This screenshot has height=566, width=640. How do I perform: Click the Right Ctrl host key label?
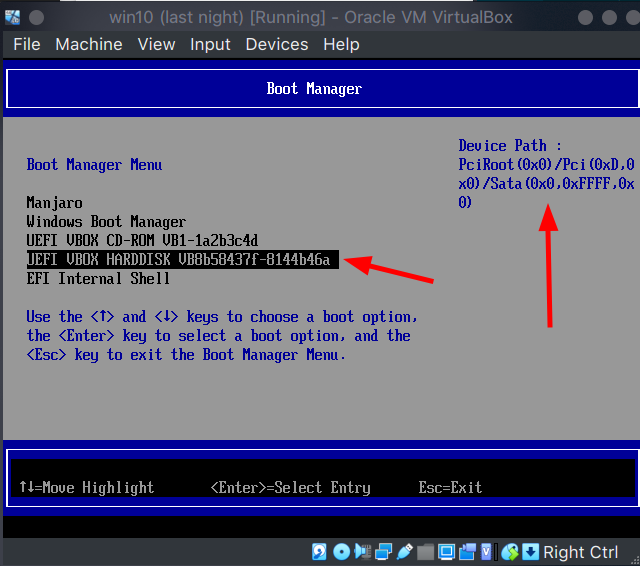(580, 552)
